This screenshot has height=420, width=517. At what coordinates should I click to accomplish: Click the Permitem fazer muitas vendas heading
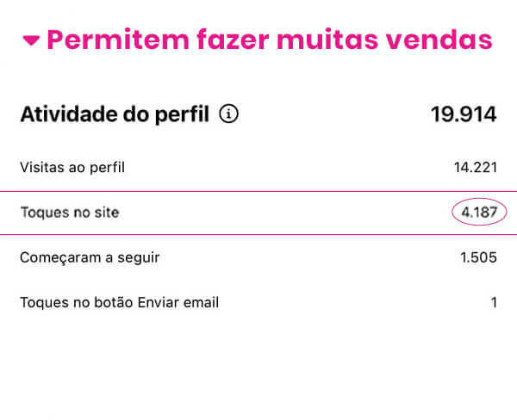pos(269,40)
